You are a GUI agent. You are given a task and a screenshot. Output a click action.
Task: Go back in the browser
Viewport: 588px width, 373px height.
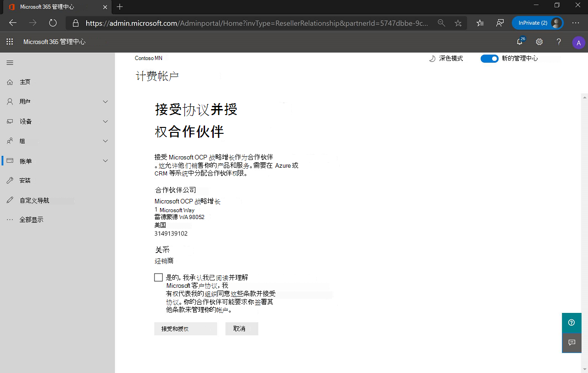[13, 22]
